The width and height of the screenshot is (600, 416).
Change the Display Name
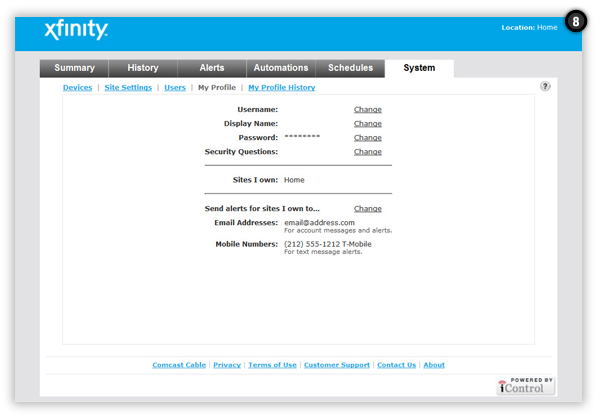367,124
